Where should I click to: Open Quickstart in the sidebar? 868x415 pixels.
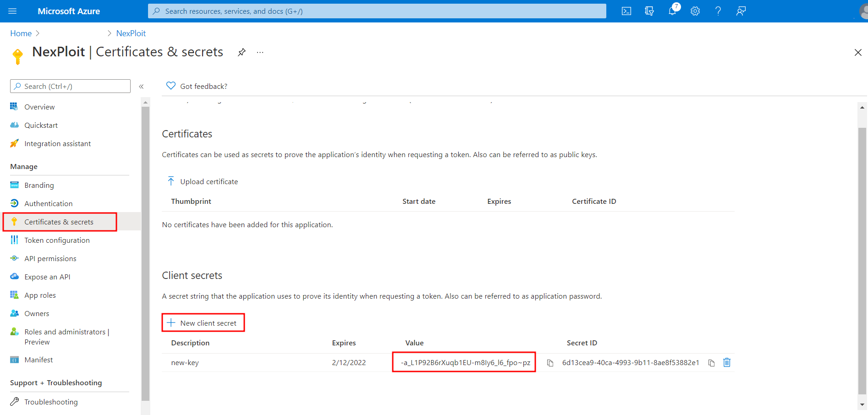click(41, 125)
